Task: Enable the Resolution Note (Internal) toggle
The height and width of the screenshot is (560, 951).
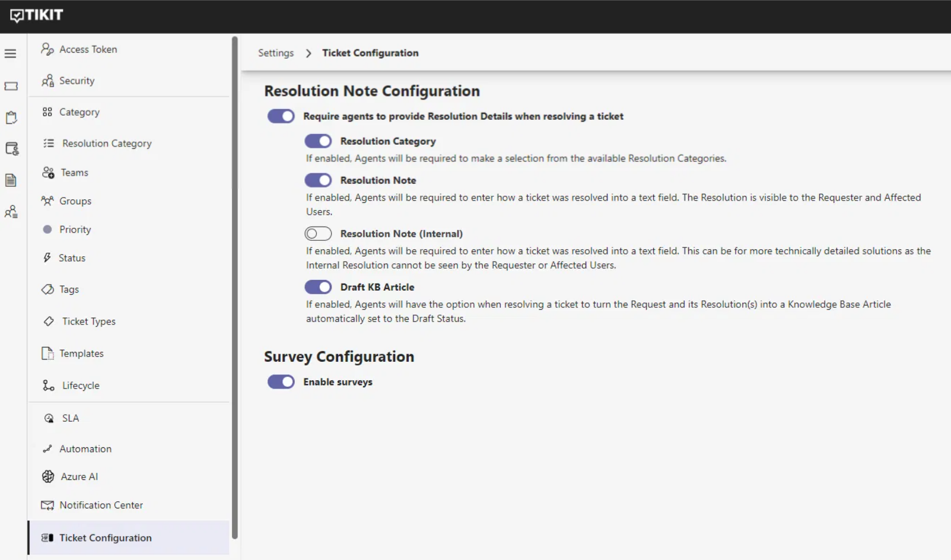Action: coord(318,233)
